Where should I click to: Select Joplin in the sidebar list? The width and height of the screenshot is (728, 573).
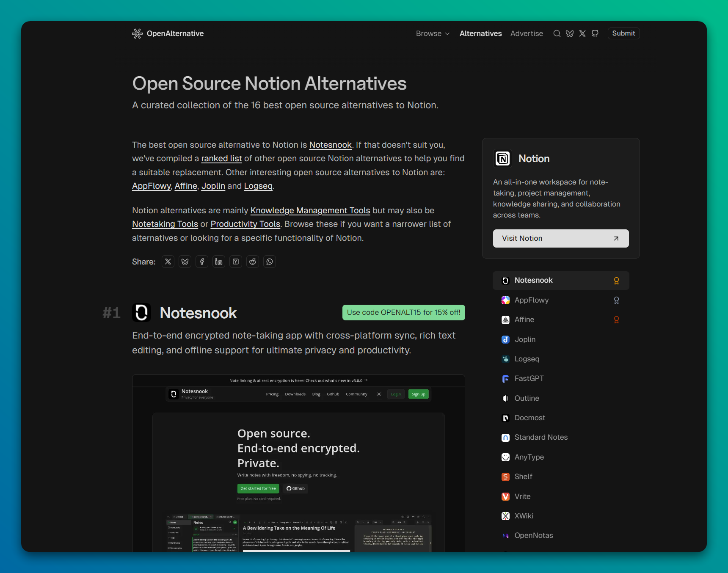[525, 339]
